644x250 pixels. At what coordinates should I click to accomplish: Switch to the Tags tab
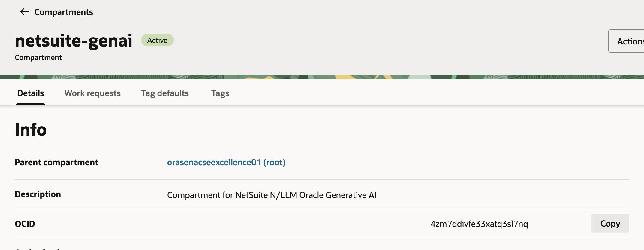220,93
